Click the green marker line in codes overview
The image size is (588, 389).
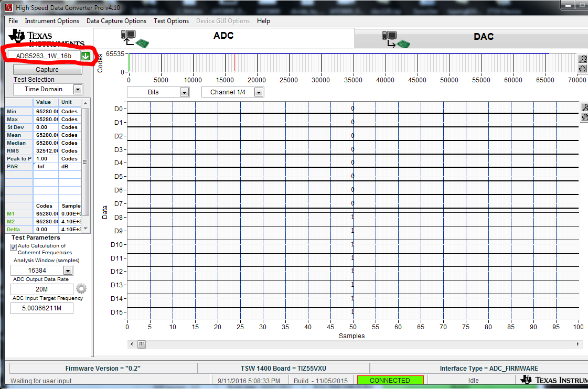pos(129,62)
